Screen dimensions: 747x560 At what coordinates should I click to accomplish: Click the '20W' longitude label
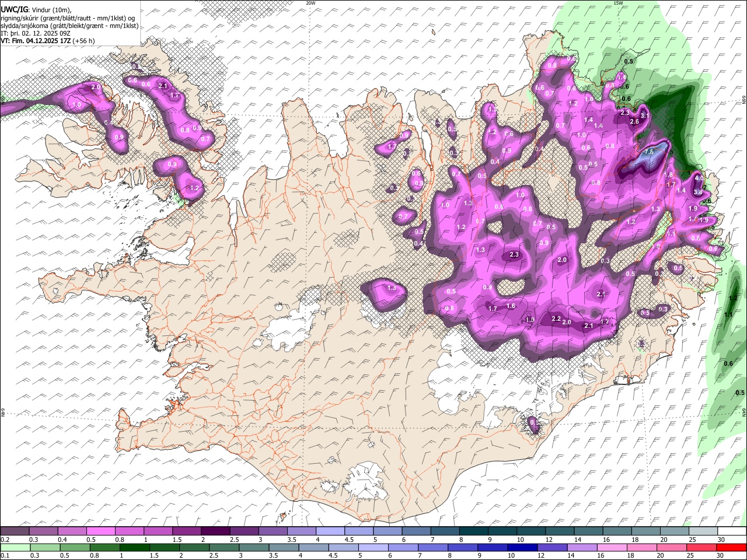click(x=310, y=3)
